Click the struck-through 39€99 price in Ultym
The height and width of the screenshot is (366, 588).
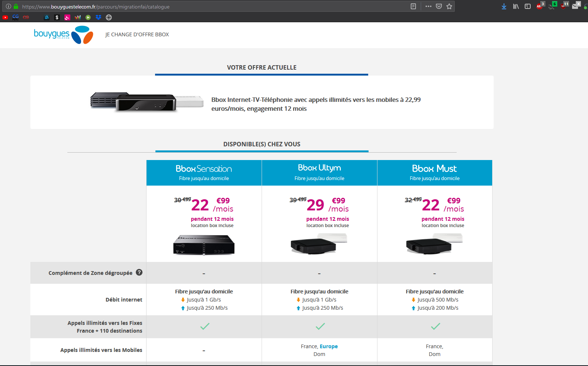click(x=298, y=200)
